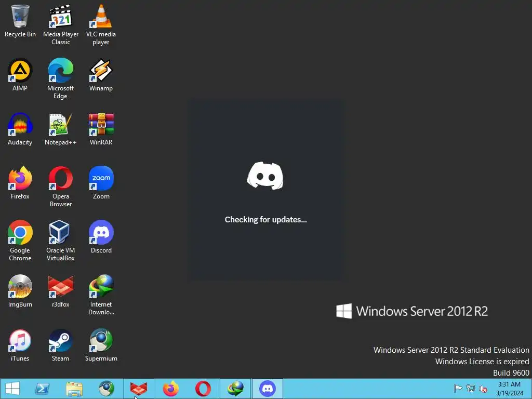Open the Notepad++ desktop shortcut
This screenshot has width=532, height=399.
61,129
